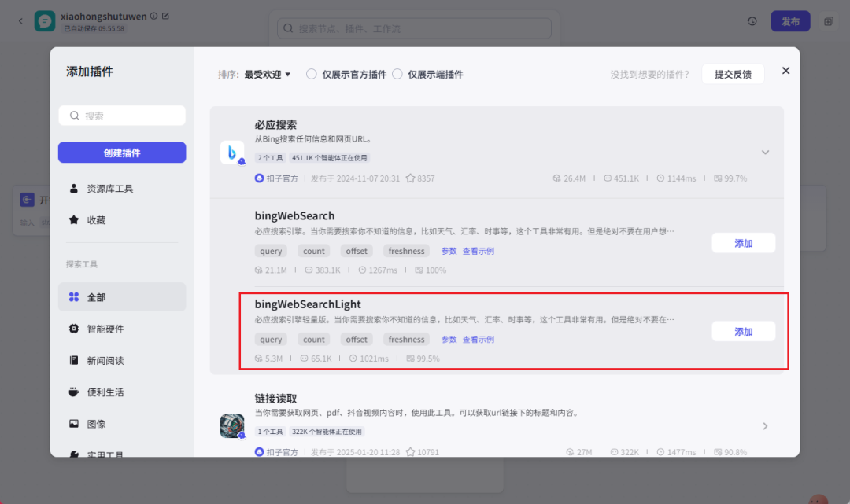850x504 pixels.
Task: Open 查看示例 for bingWebSearchLight
Action: [479, 339]
